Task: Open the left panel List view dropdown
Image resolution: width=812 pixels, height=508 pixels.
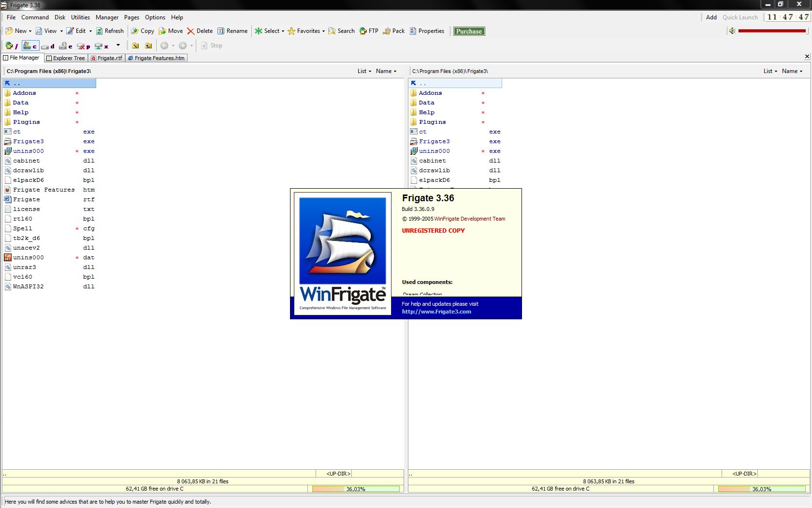Action: (x=364, y=71)
